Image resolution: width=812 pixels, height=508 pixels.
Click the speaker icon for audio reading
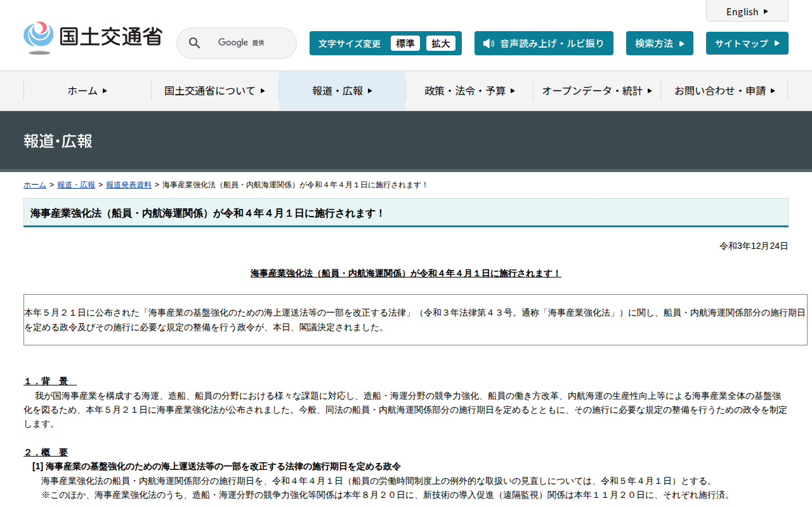coord(488,43)
